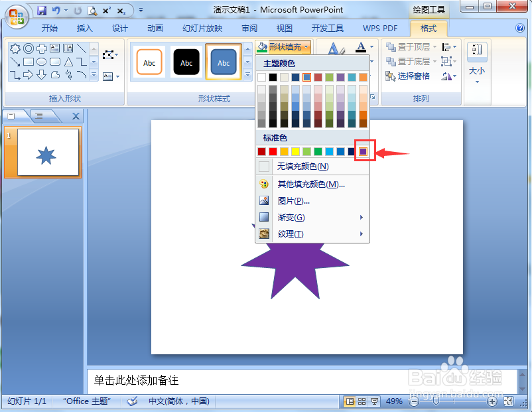Open the Edit Shape dropdown
Image resolution: width=532 pixels, height=412 pixels.
click(110, 54)
